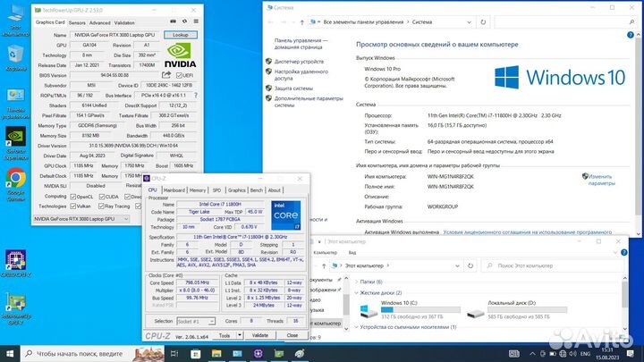Open the Bench tab in CPU-Z
644x362 pixels.
pos(257,190)
